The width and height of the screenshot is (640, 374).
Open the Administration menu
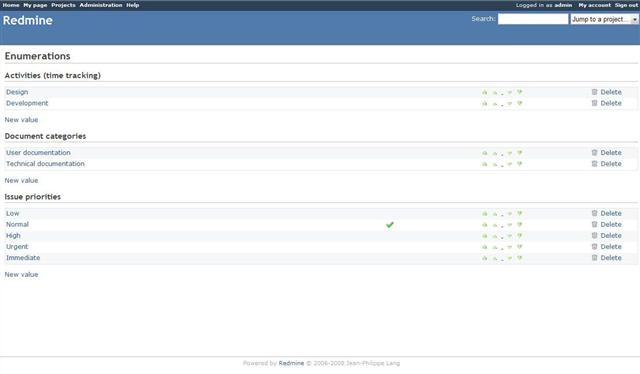click(x=101, y=5)
